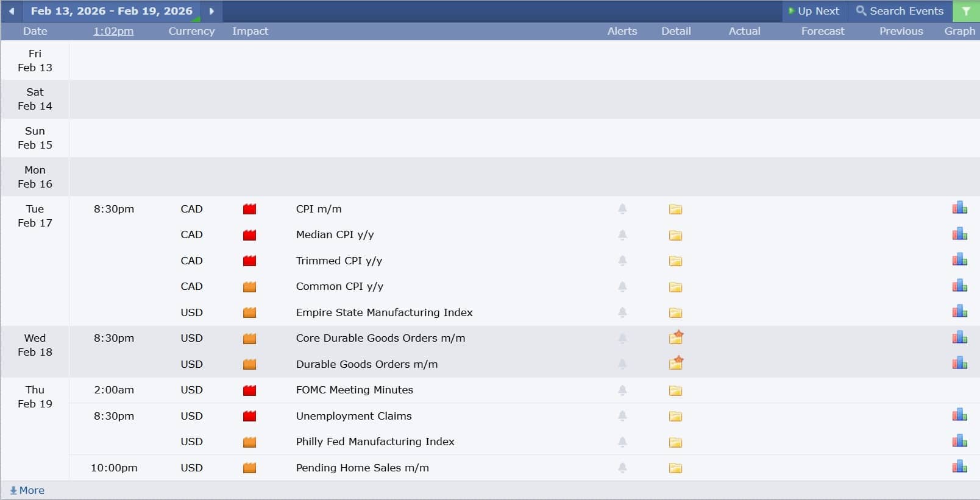Go to next week arrow

pyautogui.click(x=211, y=11)
